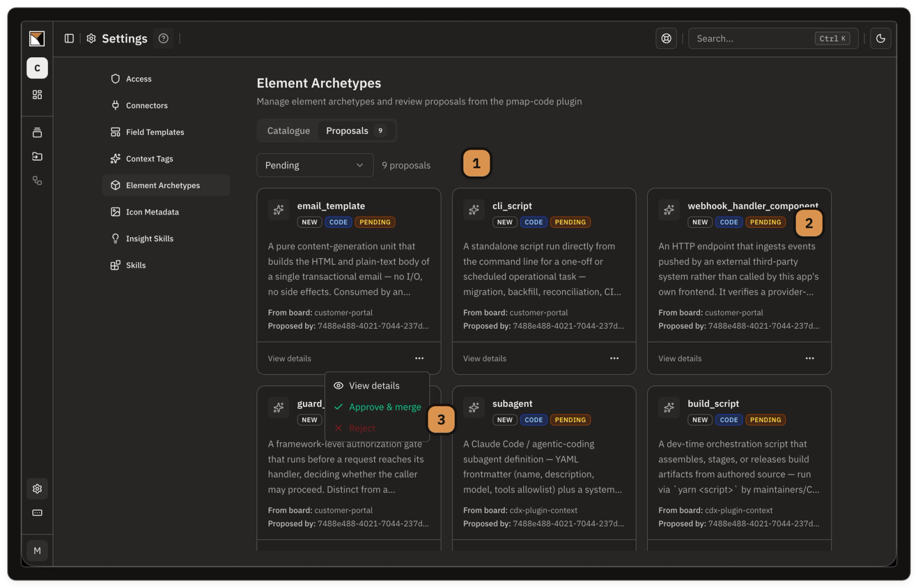Click the help question mark icon

tap(164, 38)
